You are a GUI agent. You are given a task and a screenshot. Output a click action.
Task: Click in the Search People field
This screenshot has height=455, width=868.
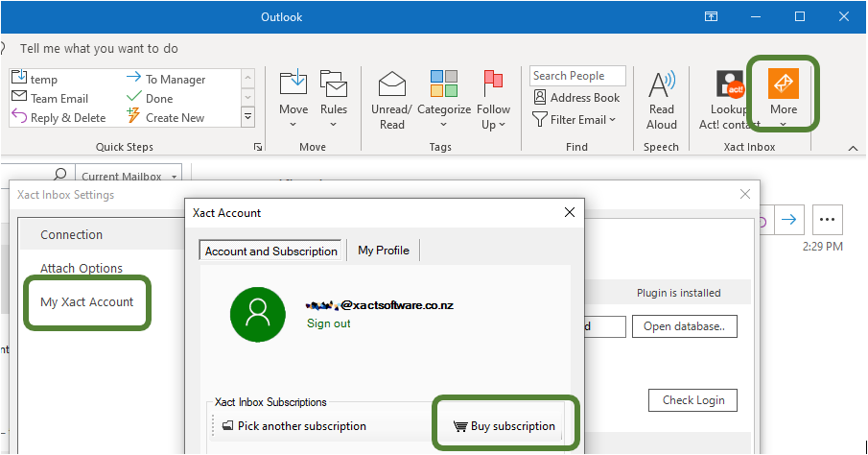point(577,76)
